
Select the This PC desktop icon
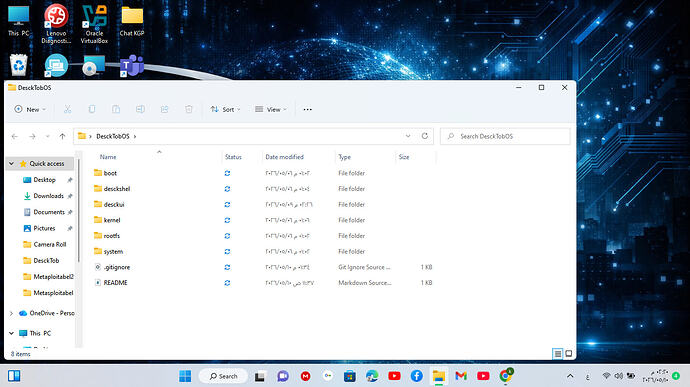tap(18, 21)
